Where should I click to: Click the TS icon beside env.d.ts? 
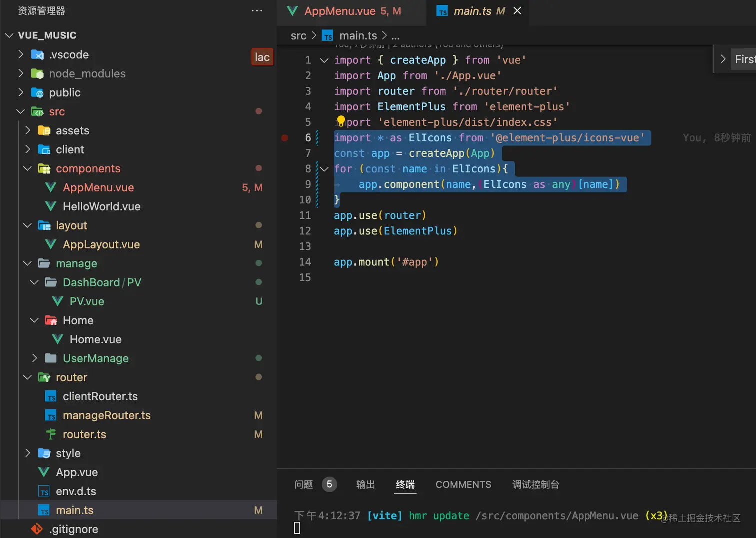pos(44,492)
